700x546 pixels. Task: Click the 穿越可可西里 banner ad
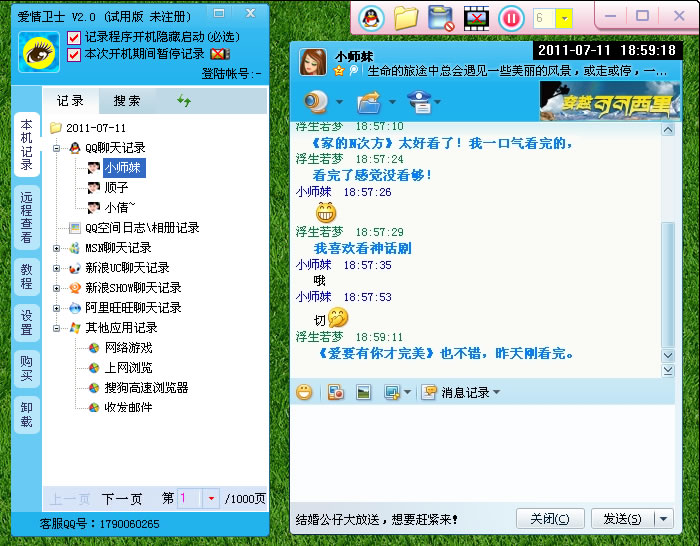tap(609, 101)
